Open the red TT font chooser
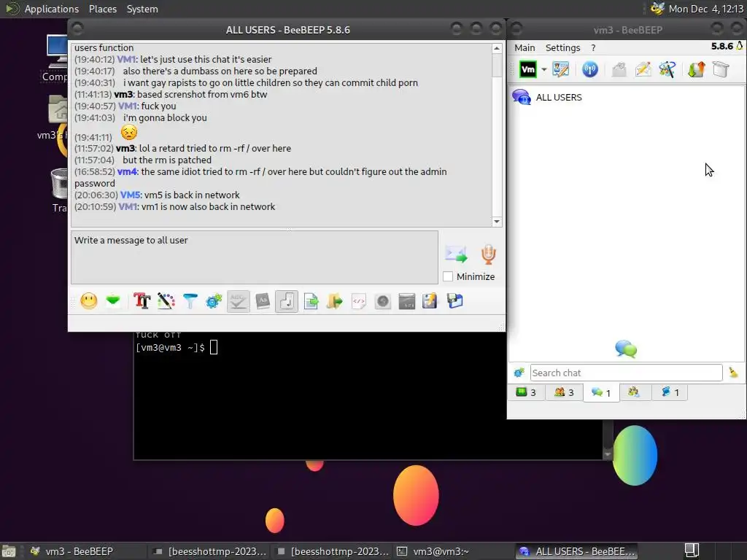747x560 pixels. 142,301
